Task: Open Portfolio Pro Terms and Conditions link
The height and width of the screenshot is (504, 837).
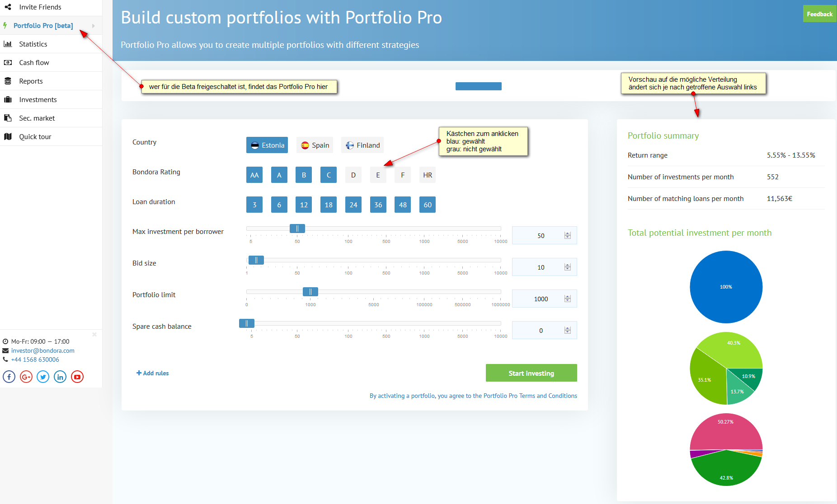Action: point(530,396)
